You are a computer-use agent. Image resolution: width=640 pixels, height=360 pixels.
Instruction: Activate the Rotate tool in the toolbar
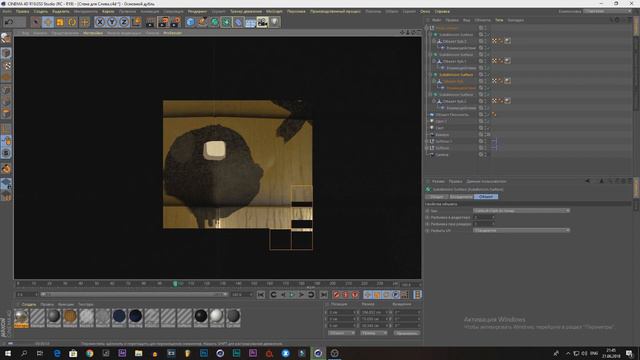[72, 22]
